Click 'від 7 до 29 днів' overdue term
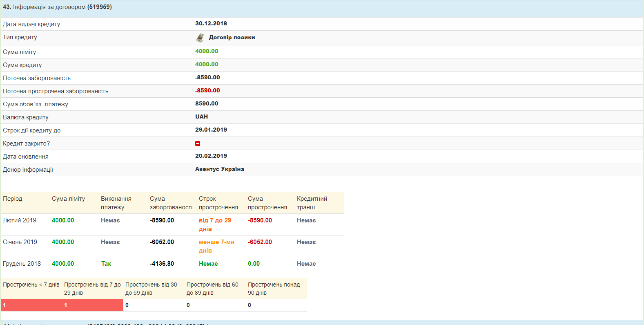 pos(215,225)
